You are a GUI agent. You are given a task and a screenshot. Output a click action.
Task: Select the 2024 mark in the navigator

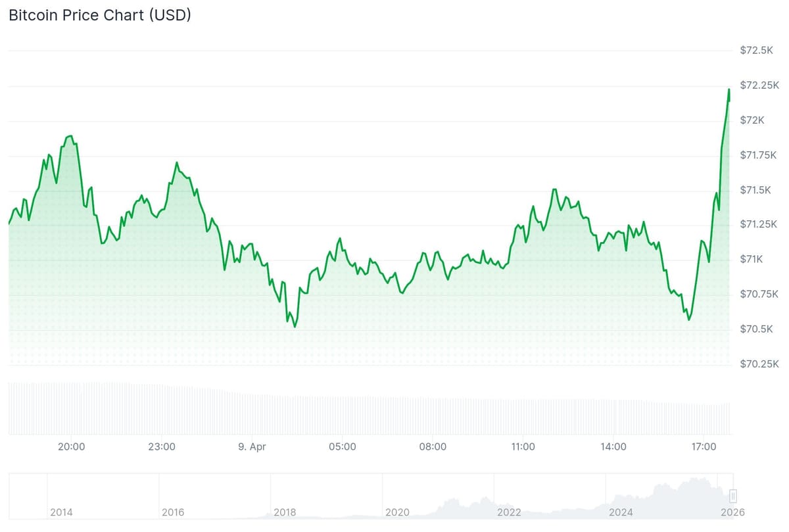(x=621, y=512)
